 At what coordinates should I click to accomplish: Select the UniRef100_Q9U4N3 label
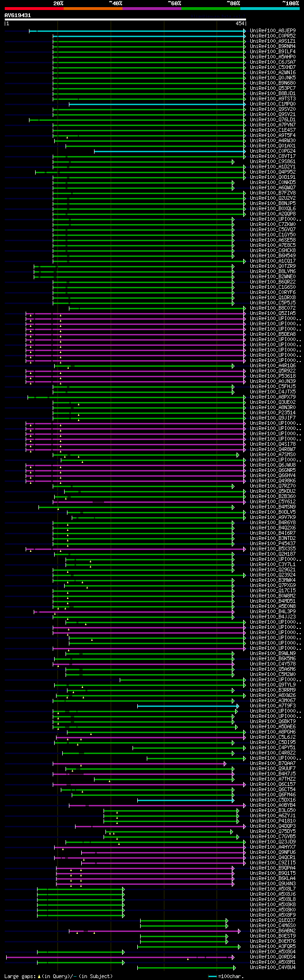point(273,884)
